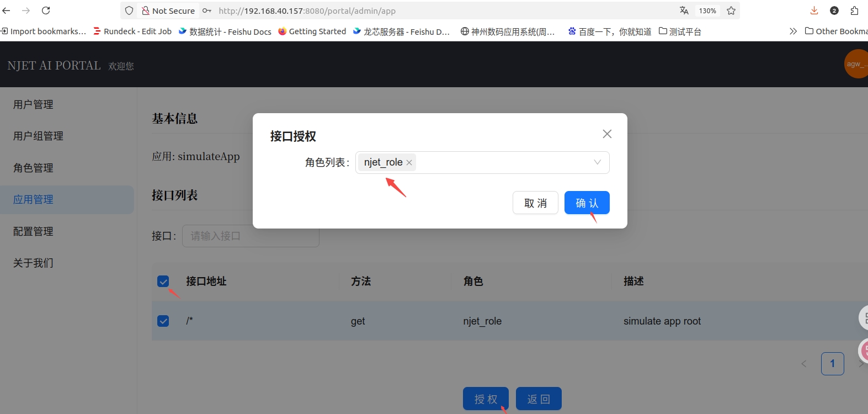Select 配置管理 sidebar item
Viewport: 868px width, 414px height.
(x=33, y=231)
